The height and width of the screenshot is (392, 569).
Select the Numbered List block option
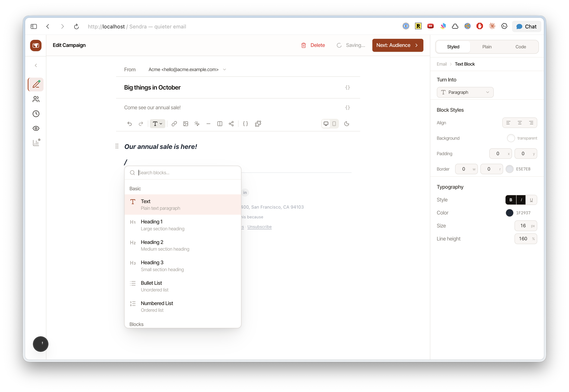click(183, 306)
